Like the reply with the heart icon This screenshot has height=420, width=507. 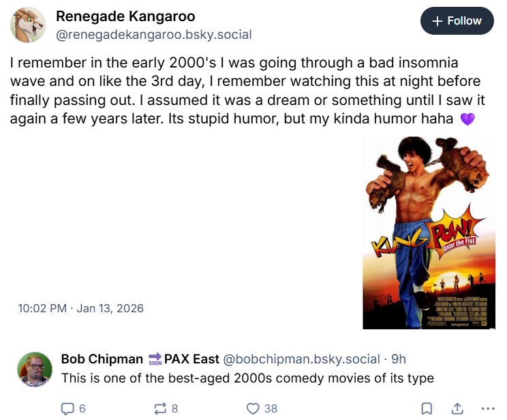[253, 408]
